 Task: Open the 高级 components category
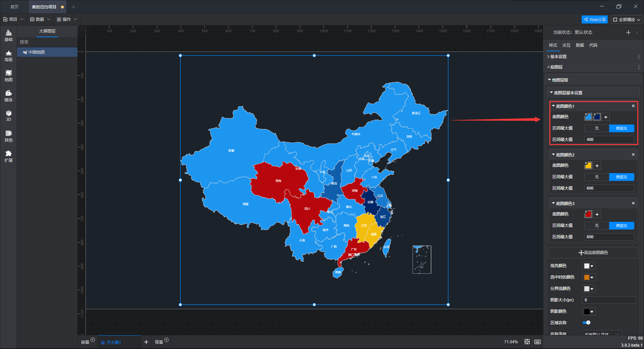pyautogui.click(x=8, y=56)
